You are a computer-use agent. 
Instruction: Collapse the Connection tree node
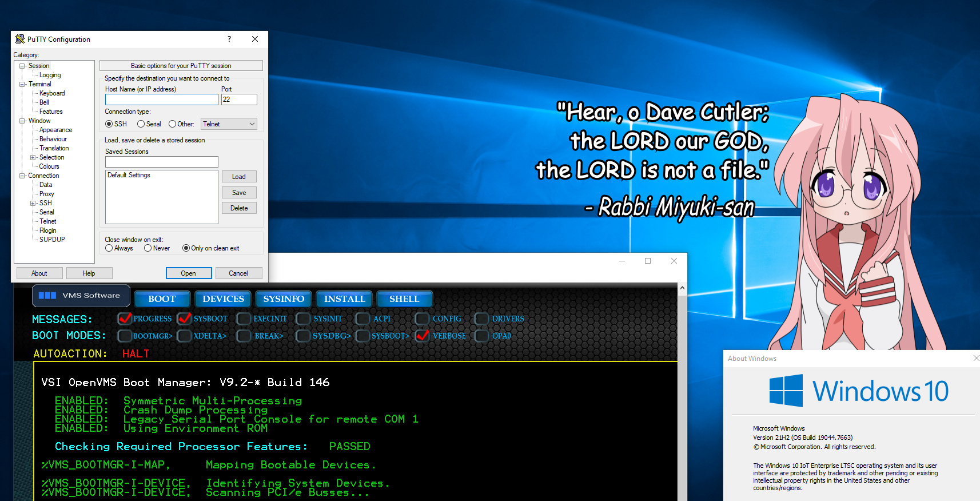click(22, 176)
